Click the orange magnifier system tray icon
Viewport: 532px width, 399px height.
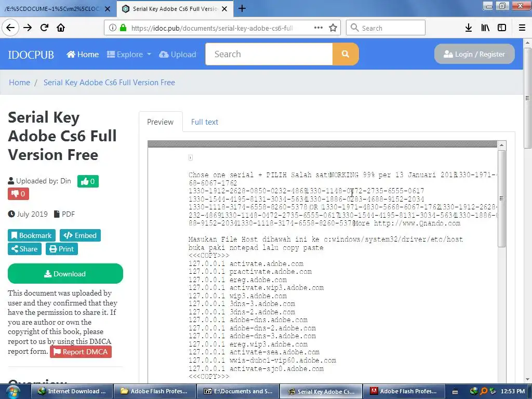484,392
